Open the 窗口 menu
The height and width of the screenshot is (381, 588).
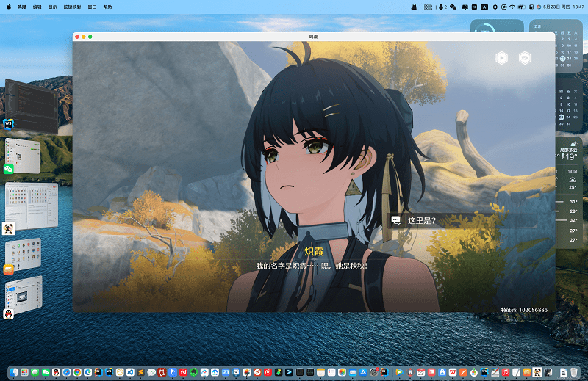pos(92,5)
